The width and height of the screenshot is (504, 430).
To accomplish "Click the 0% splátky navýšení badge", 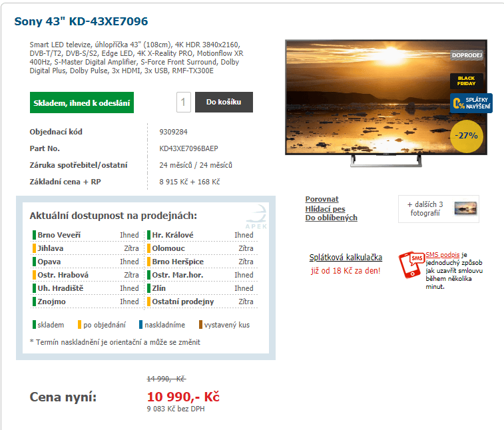I will (x=471, y=103).
